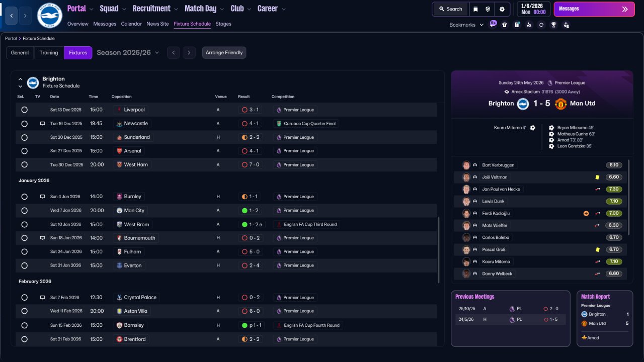Viewport: 644px width, 362px height.
Task: Click the trophy icon in bookmarks bar
Action: (553, 25)
